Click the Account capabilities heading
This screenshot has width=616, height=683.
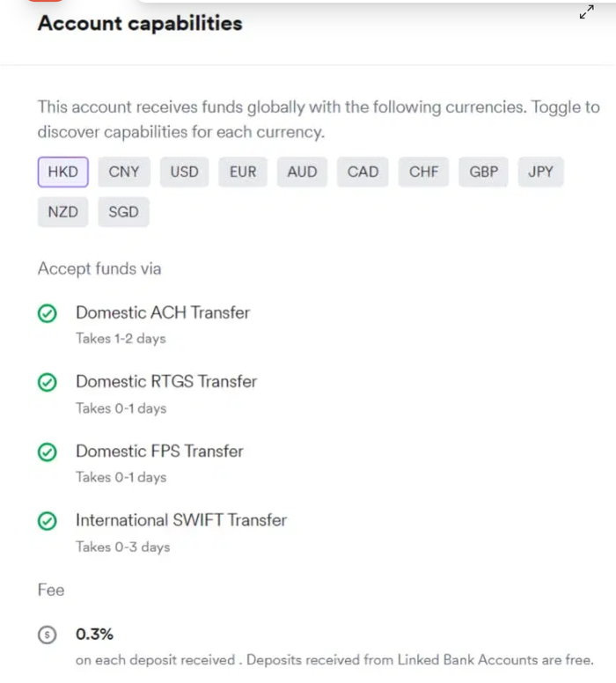(140, 24)
